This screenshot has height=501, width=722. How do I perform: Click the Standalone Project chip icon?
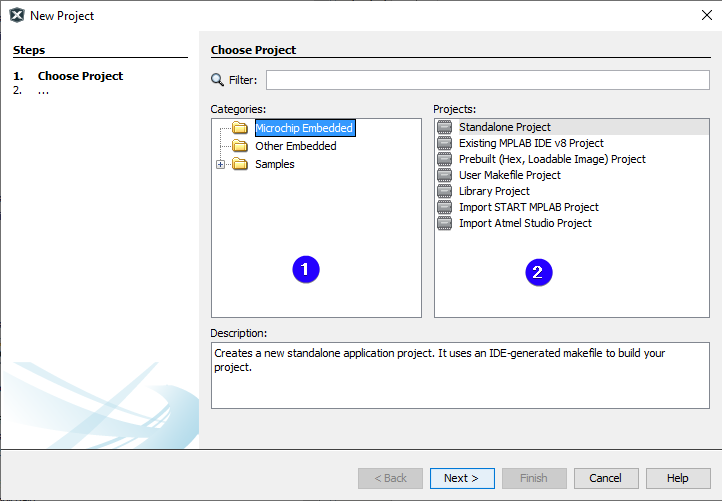[444, 127]
